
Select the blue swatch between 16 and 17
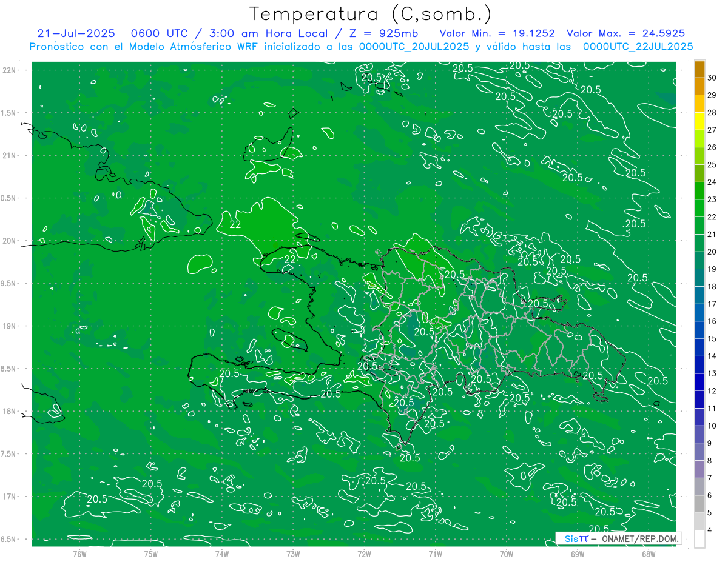click(700, 313)
